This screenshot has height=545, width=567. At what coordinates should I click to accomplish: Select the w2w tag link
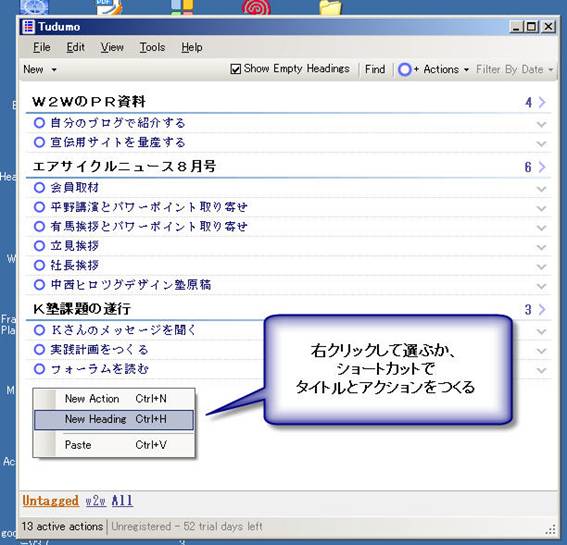pyautogui.click(x=95, y=501)
